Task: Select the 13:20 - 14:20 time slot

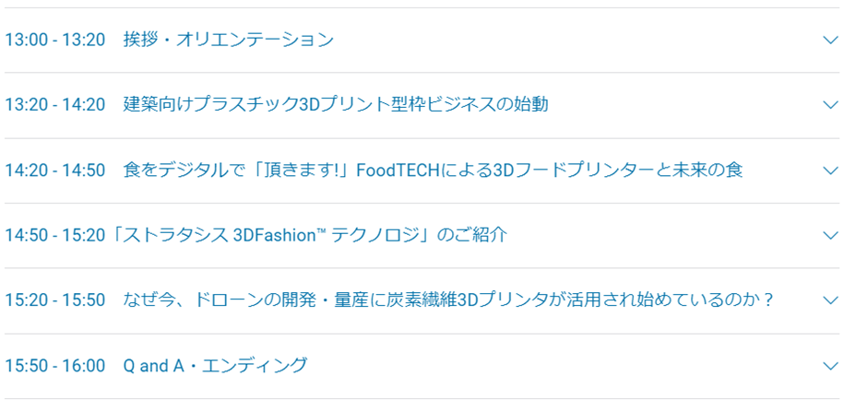Action: [54, 104]
